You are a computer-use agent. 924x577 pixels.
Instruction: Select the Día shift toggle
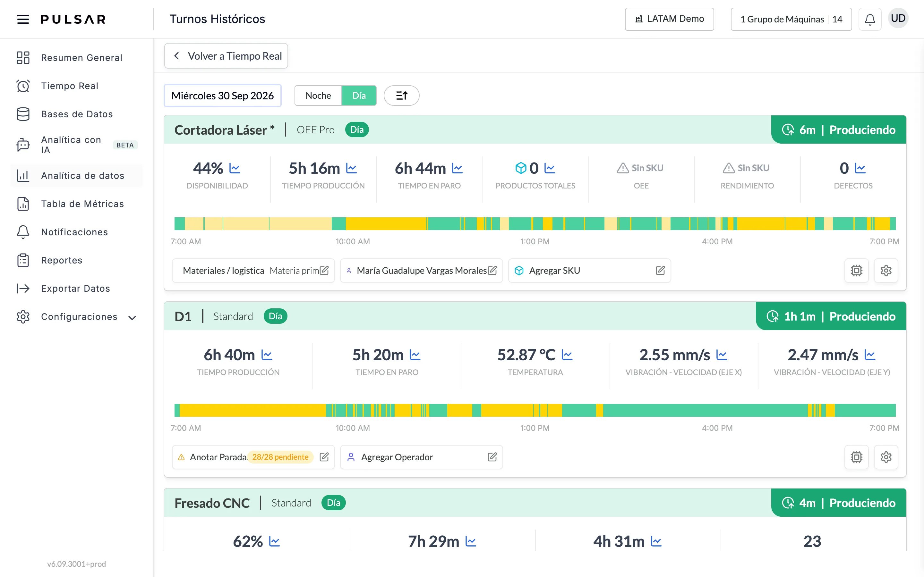click(x=358, y=96)
